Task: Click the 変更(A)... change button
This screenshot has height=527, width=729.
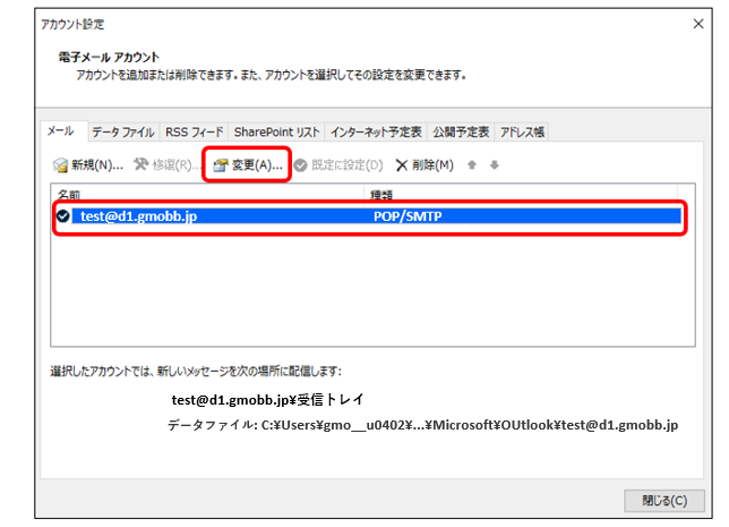Action: [247, 165]
